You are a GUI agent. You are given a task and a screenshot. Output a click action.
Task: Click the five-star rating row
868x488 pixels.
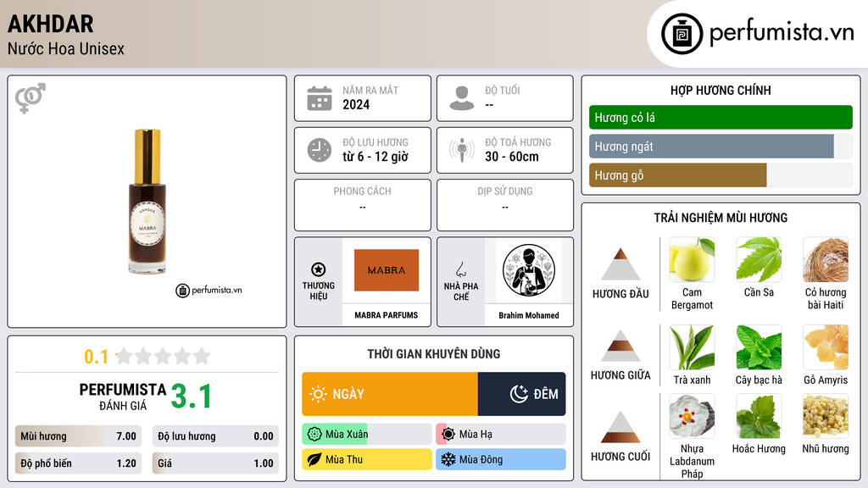[x=164, y=356]
